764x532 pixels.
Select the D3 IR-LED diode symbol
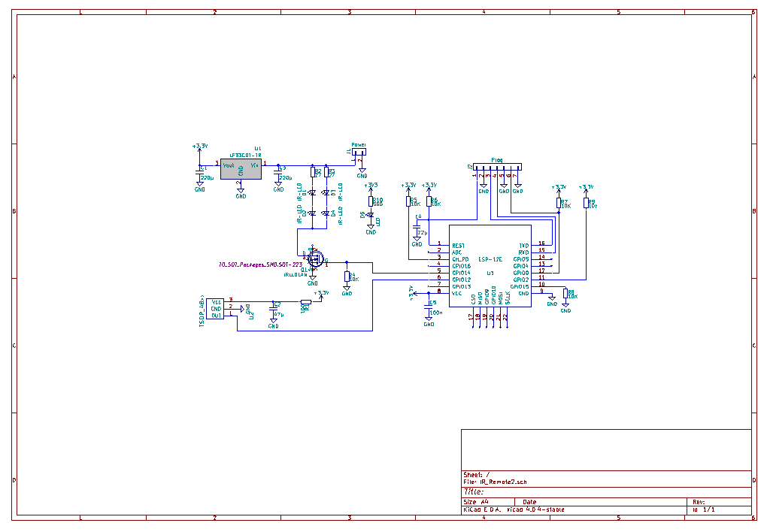(326, 193)
